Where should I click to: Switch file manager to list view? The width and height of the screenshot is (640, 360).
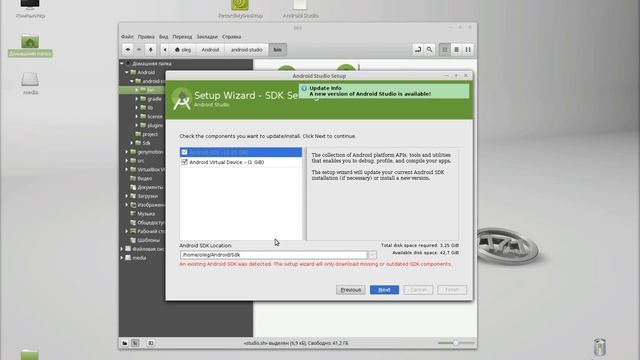click(x=456, y=49)
